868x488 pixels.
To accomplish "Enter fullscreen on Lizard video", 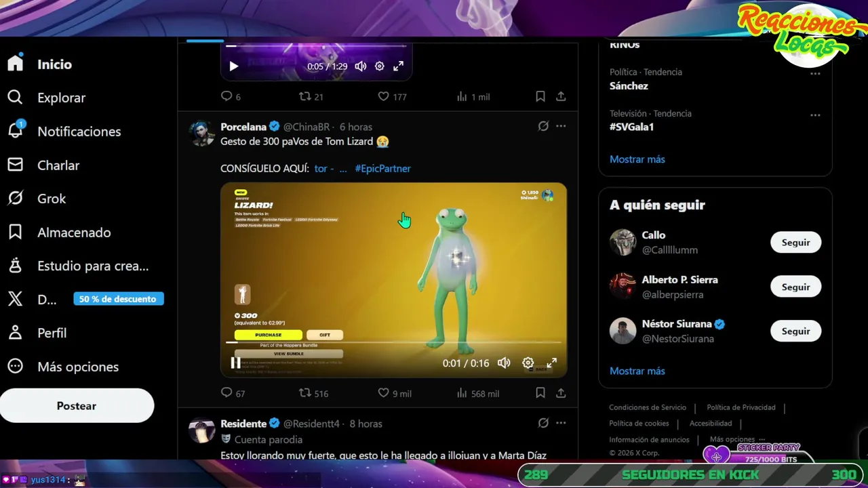I will point(552,363).
